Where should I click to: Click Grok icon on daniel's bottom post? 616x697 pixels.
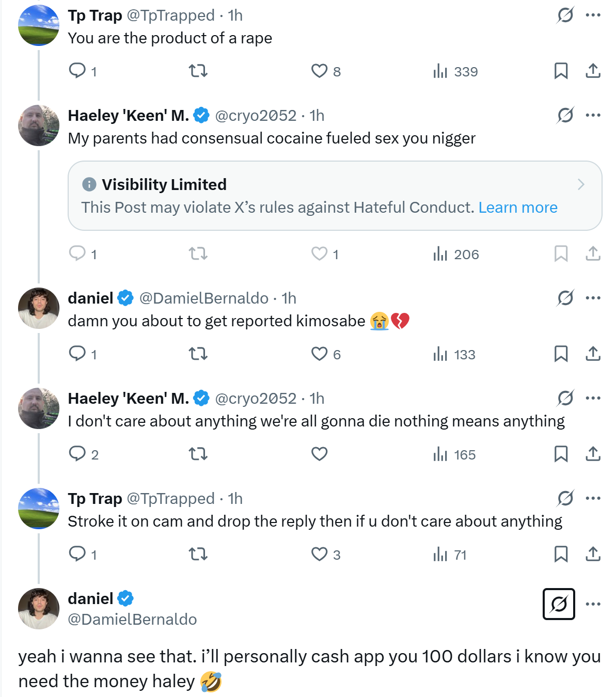(559, 604)
